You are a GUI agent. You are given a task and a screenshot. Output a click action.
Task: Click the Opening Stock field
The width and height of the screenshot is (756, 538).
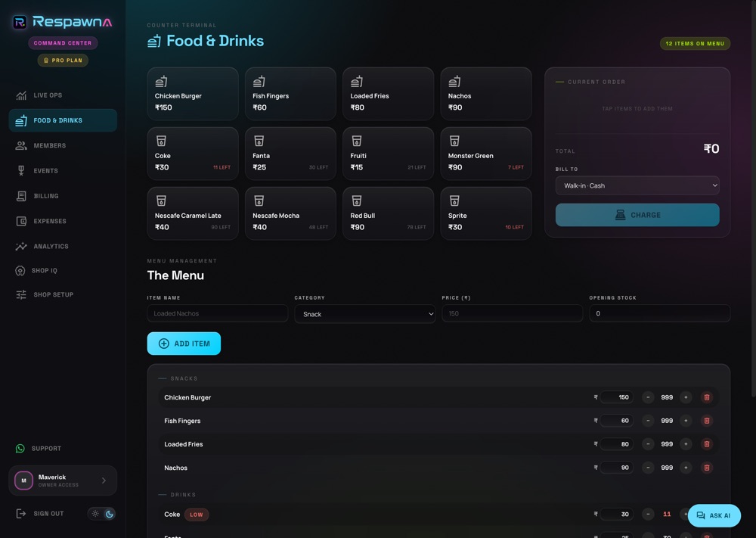pyautogui.click(x=659, y=313)
